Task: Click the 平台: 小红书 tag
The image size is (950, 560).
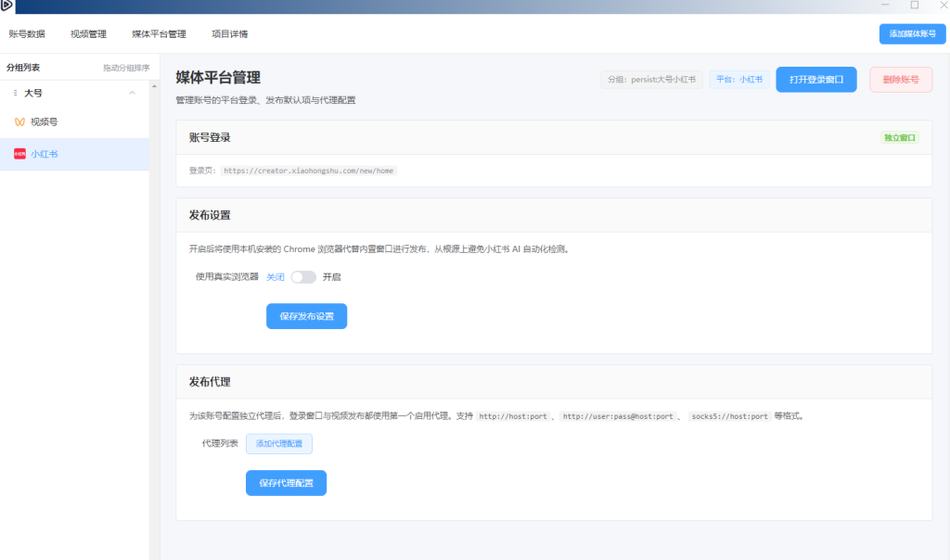Action: coord(739,80)
